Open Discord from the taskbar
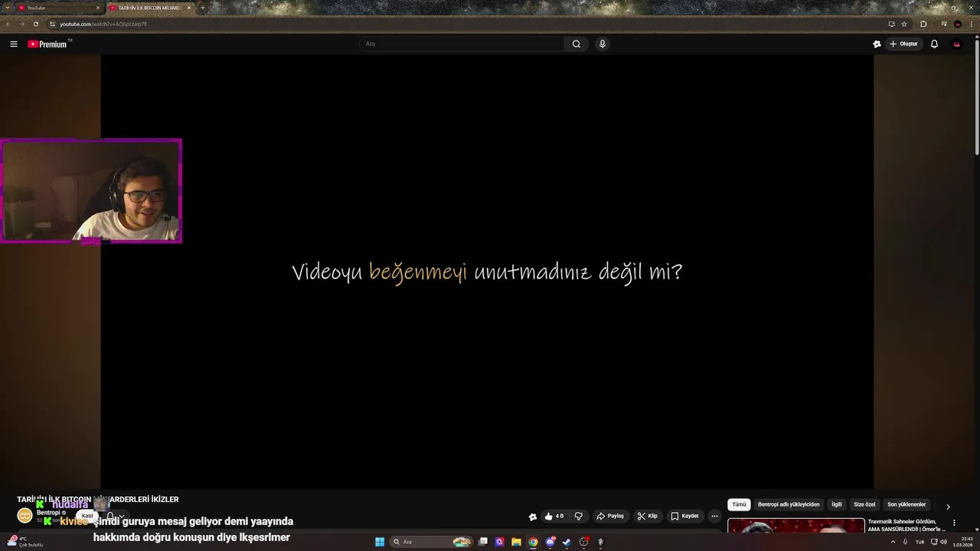 (x=550, y=542)
